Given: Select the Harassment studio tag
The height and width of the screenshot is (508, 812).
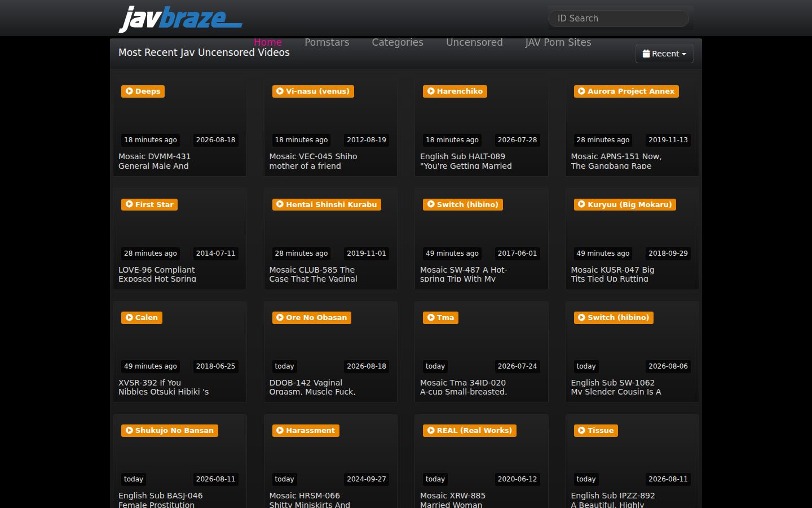Looking at the screenshot, I should click(306, 431).
